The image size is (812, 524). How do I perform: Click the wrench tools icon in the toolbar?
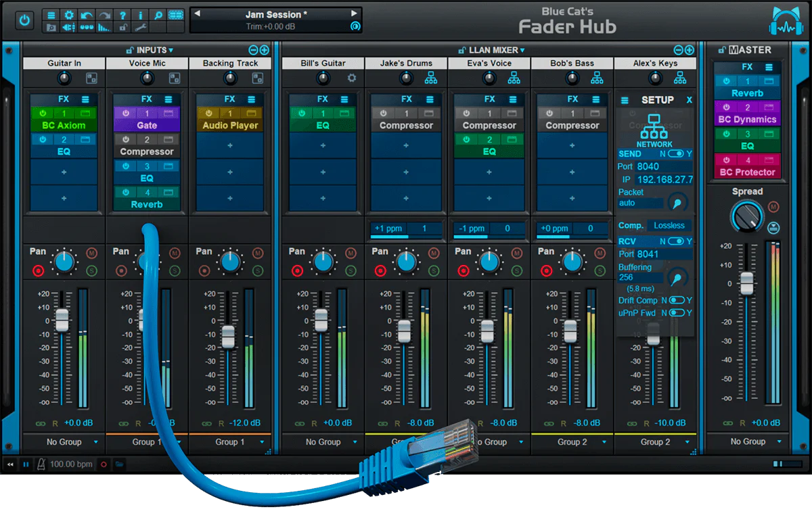tap(140, 26)
